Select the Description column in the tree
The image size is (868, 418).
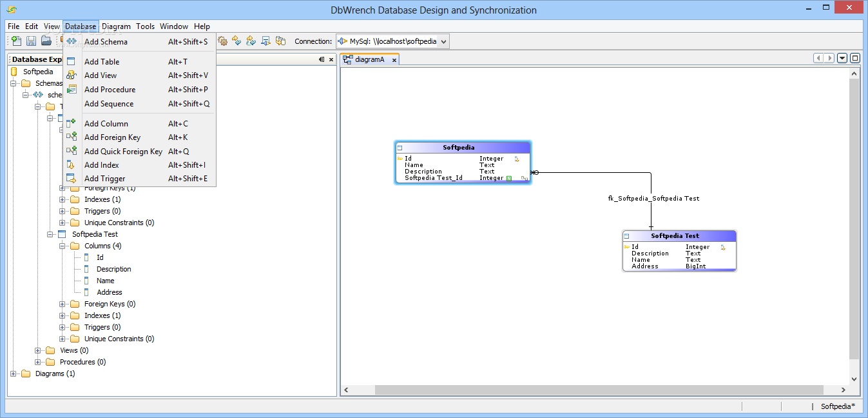113,269
